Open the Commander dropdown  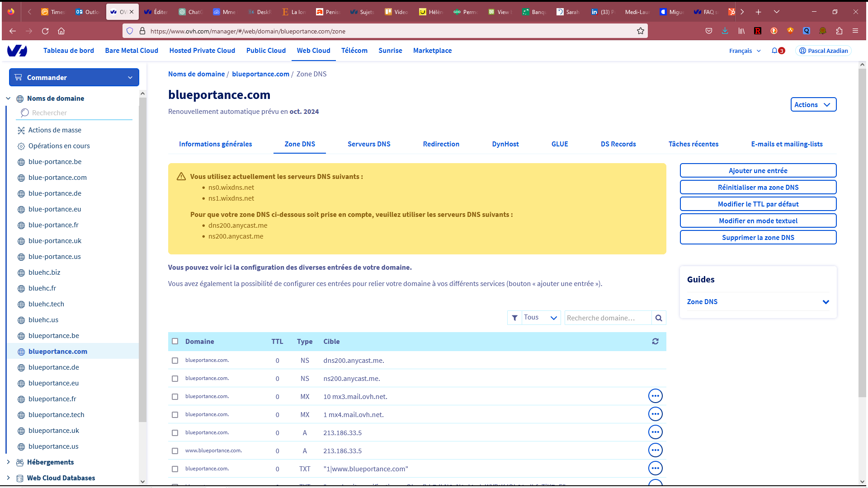(x=74, y=77)
